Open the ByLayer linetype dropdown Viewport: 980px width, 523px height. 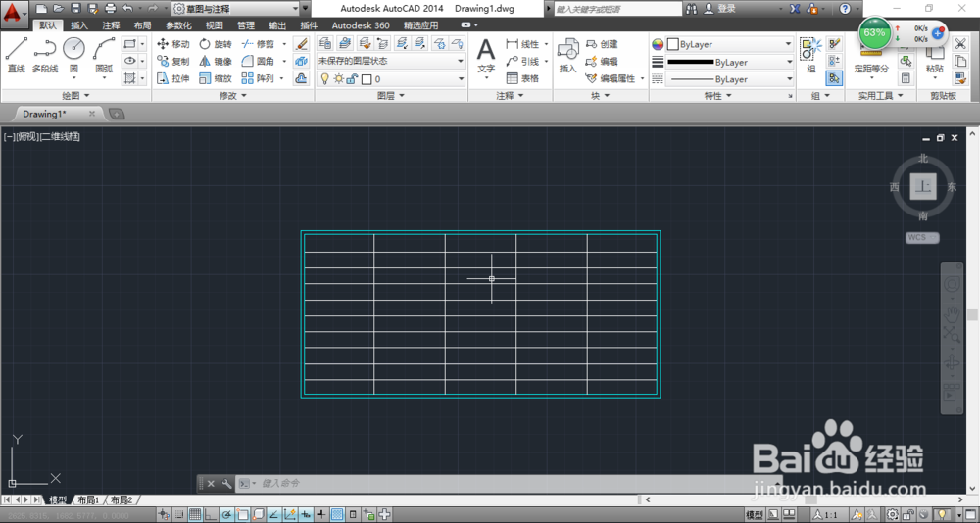(x=730, y=79)
